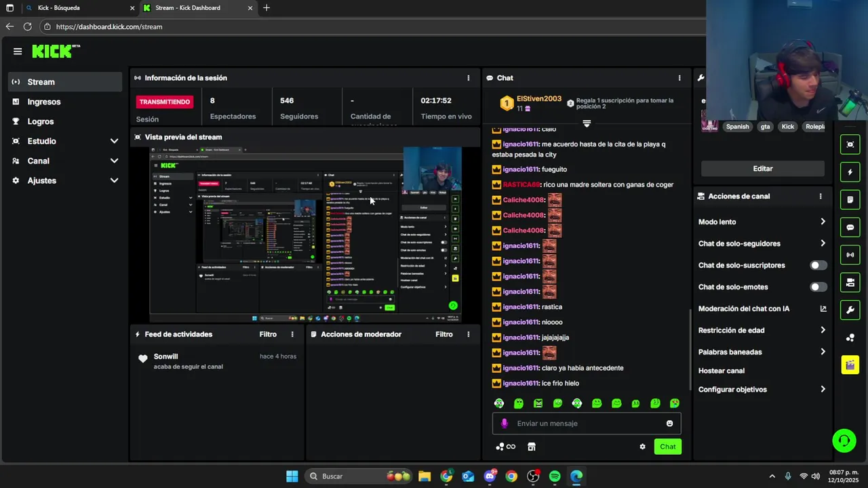Click the chat scrollbar
The image size is (868, 488).
coord(691,349)
